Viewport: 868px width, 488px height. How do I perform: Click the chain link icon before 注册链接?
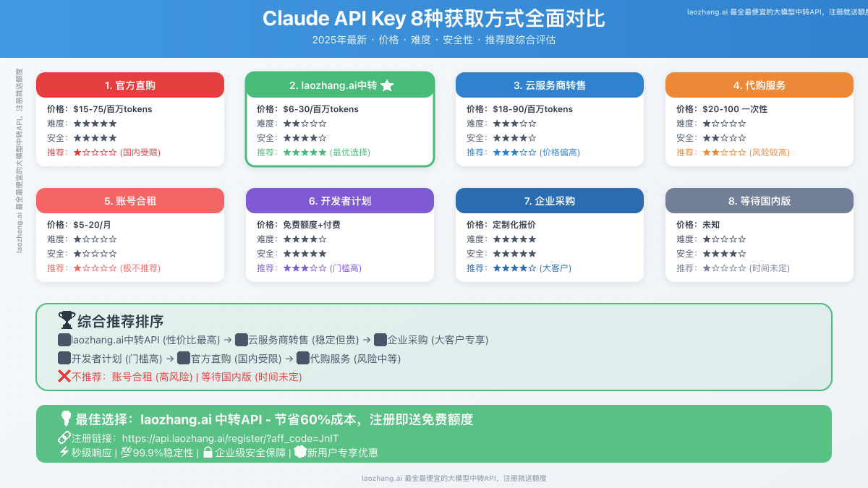[x=64, y=438]
